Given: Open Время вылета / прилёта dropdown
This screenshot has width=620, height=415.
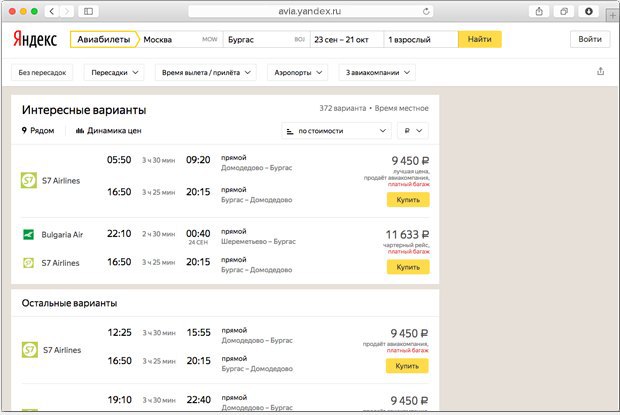Looking at the screenshot, I should click(206, 73).
